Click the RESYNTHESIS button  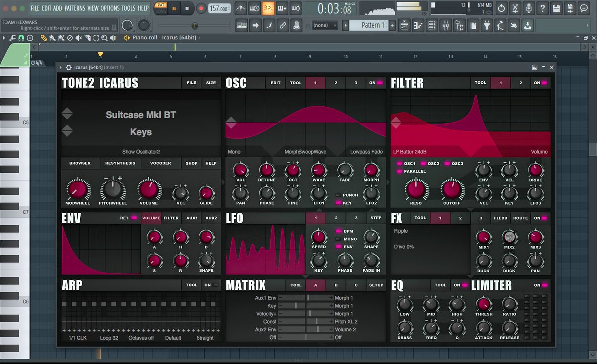point(120,163)
